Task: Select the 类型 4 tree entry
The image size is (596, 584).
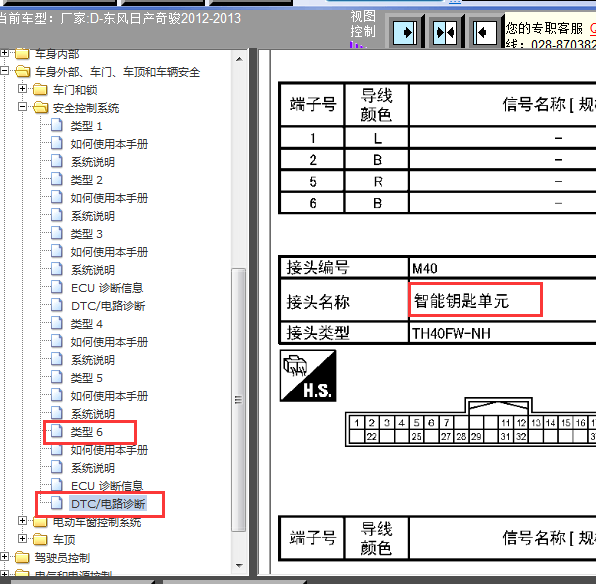Action: pyautogui.click(x=87, y=324)
